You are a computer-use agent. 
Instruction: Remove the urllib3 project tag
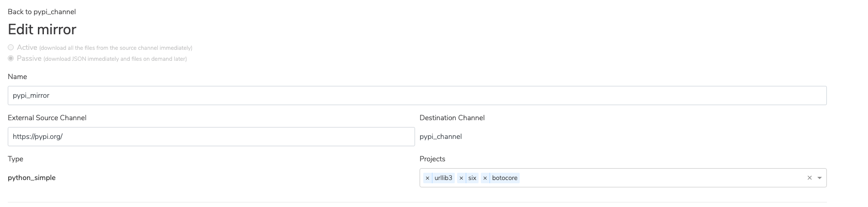[427, 178]
